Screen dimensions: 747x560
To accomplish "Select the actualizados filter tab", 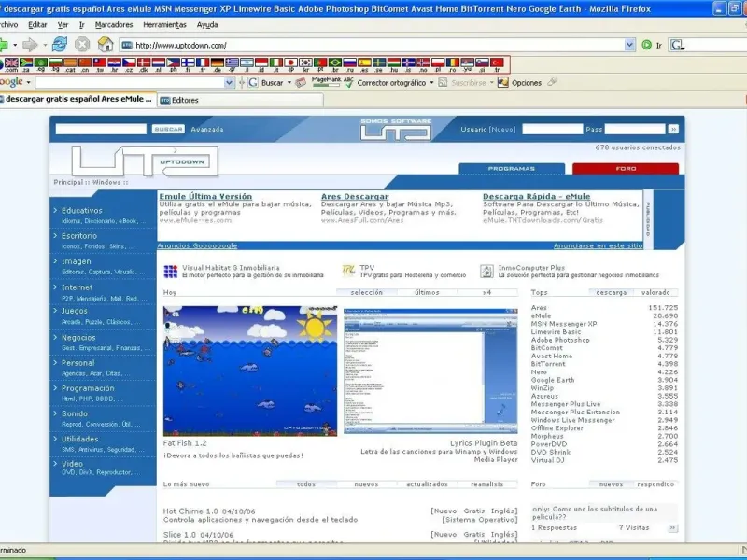I will coord(427,483).
